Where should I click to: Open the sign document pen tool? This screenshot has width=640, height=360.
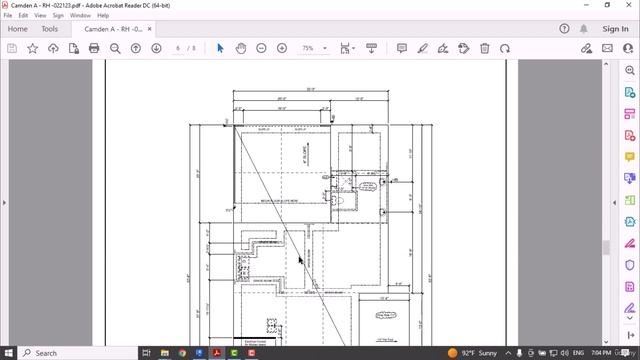coord(443,49)
